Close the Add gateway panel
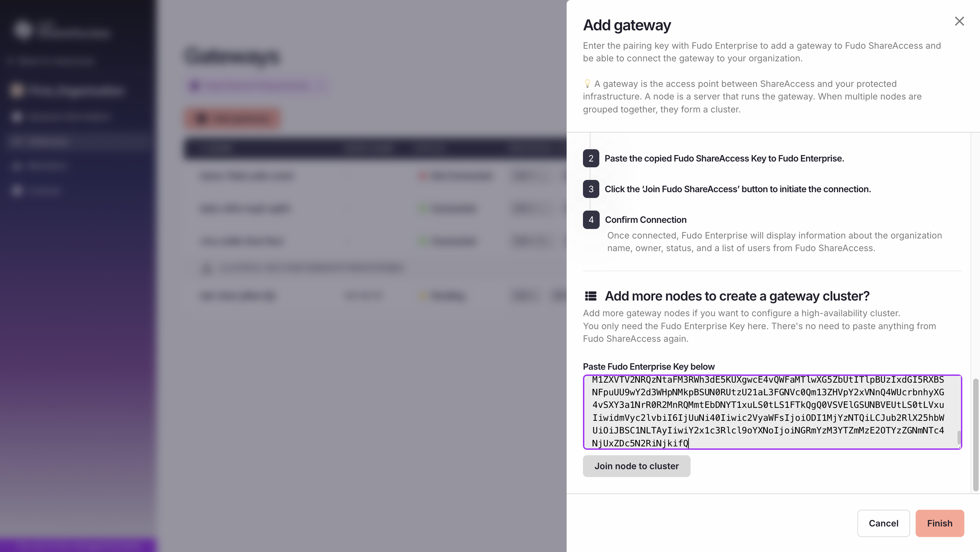Screen dimensions: 980x552 pyautogui.click(x=959, y=21)
